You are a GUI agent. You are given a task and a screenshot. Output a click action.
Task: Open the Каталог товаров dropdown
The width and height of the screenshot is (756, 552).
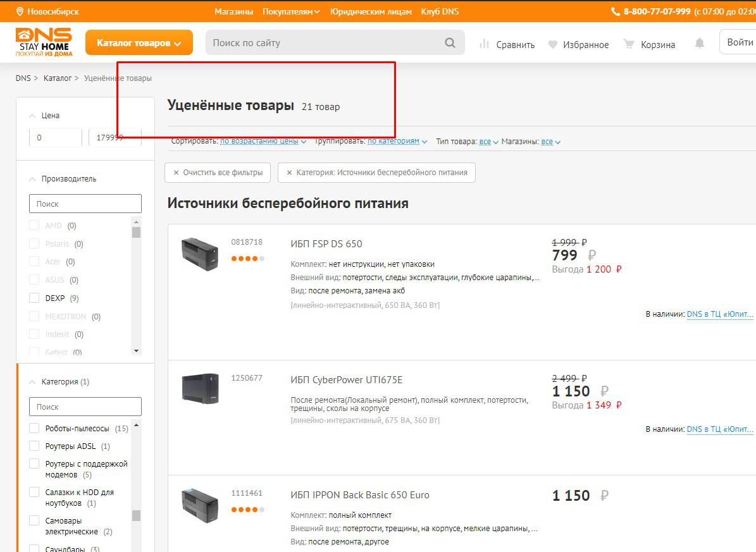click(x=139, y=42)
